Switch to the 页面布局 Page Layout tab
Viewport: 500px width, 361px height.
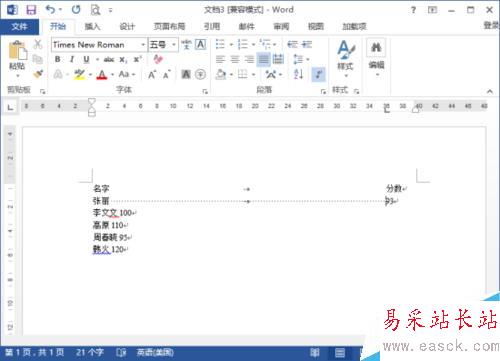point(169,26)
